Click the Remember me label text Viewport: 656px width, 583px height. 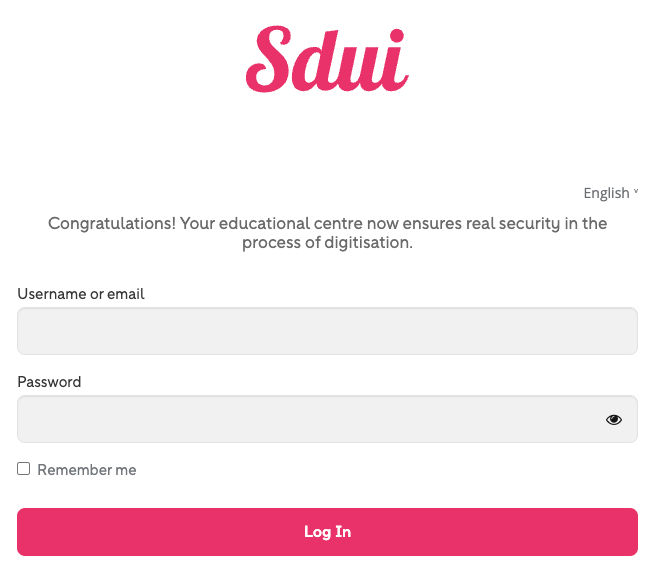87,470
